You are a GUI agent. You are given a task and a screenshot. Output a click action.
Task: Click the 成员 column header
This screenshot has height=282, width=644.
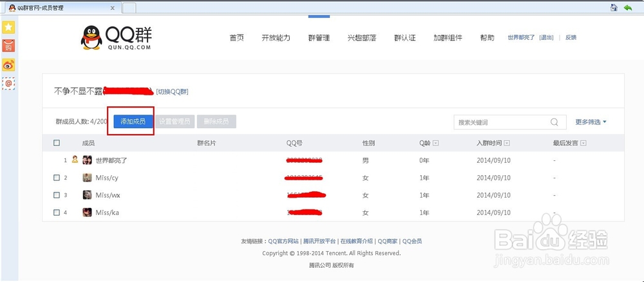[x=88, y=144]
